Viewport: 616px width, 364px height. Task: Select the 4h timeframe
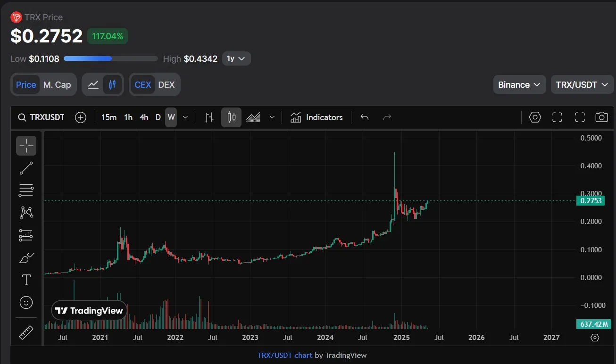click(x=144, y=117)
